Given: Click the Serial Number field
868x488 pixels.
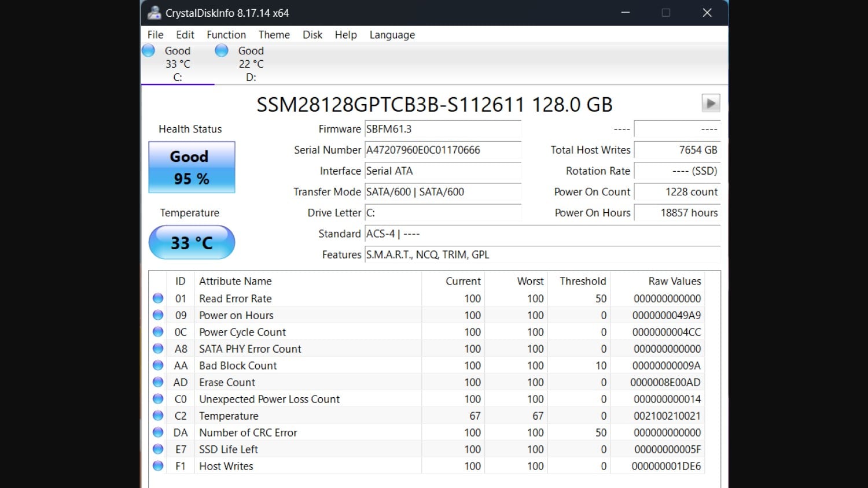Looking at the screenshot, I should [443, 150].
